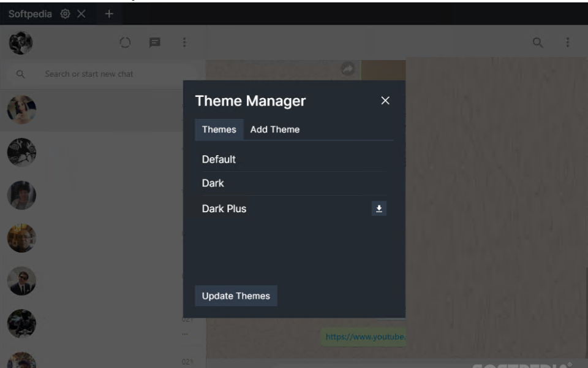The height and width of the screenshot is (368, 588).
Task: Switch to the Add Theme tab
Action: pos(275,129)
